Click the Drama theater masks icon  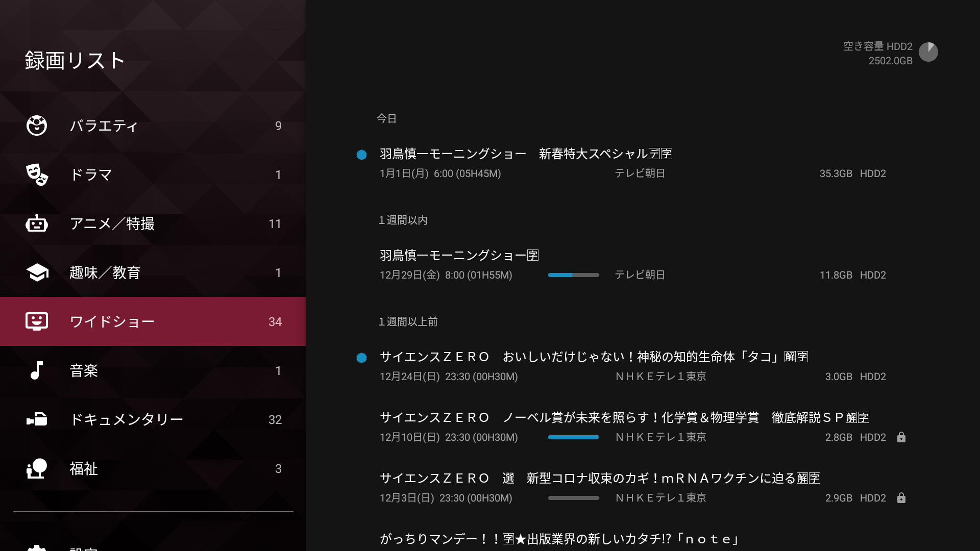(37, 174)
